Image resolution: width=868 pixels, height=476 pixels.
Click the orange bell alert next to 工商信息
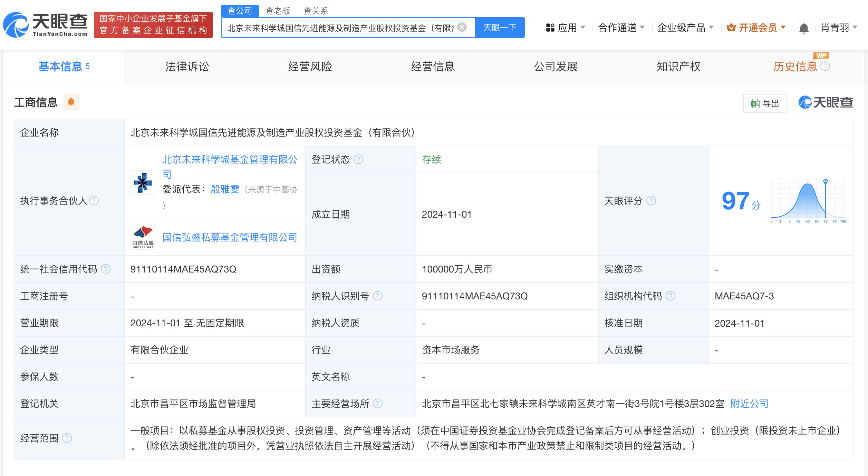(71, 102)
